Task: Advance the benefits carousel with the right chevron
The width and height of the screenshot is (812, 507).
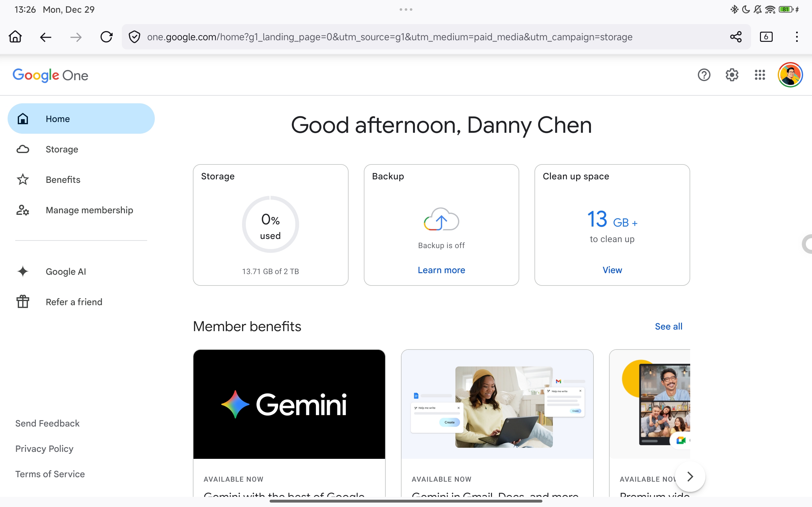Action: tap(690, 476)
